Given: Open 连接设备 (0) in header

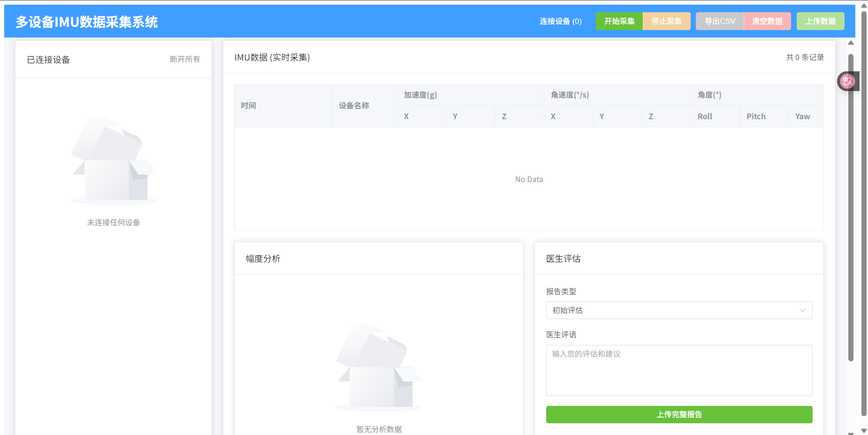Looking at the screenshot, I should click(560, 21).
